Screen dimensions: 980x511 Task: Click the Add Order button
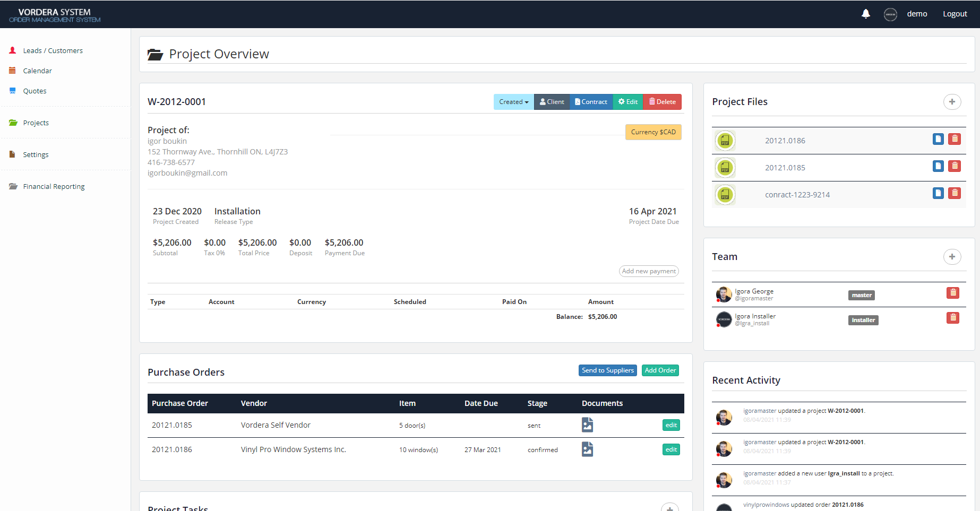click(x=660, y=370)
